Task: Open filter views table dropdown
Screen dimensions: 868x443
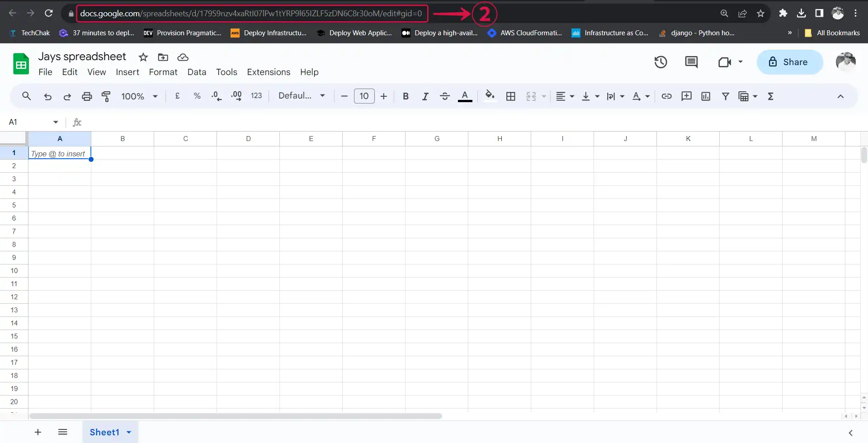Action: pyautogui.click(x=748, y=96)
